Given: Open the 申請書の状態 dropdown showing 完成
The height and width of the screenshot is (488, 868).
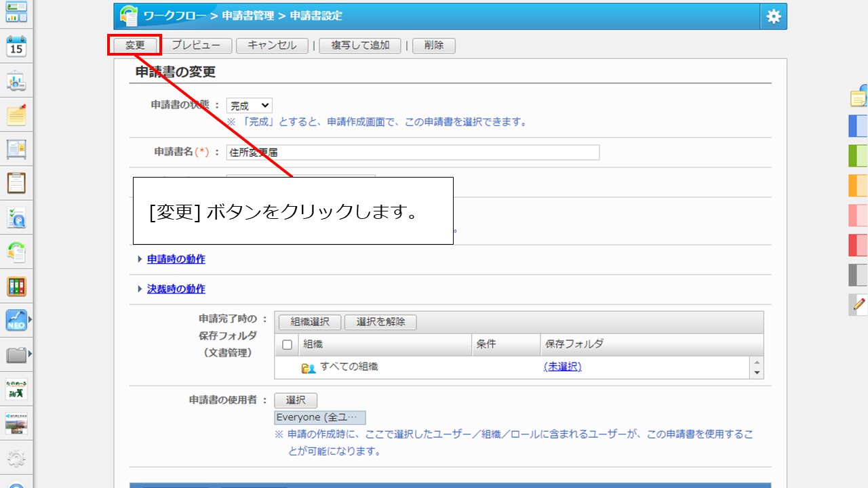Looking at the screenshot, I should [249, 106].
